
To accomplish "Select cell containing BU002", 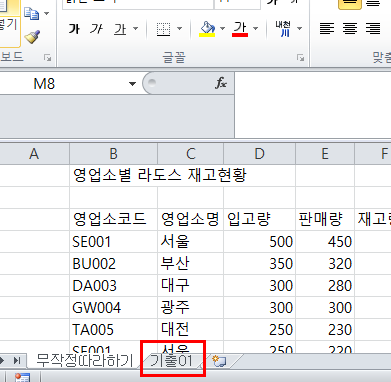I will (113, 263).
